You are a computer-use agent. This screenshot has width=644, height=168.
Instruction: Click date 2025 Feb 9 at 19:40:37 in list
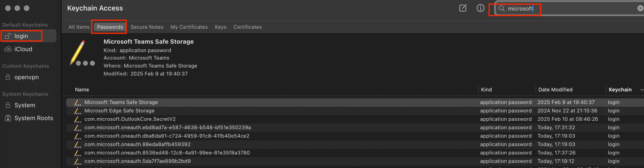[566, 102]
